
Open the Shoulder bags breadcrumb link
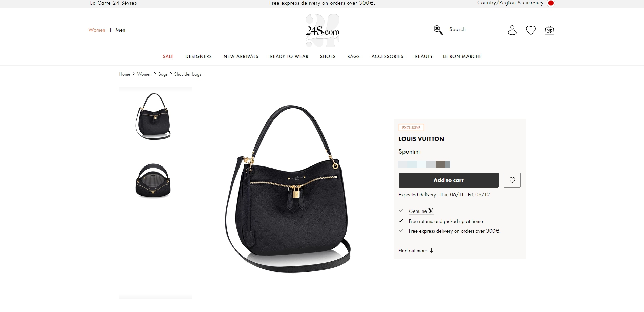188,74
